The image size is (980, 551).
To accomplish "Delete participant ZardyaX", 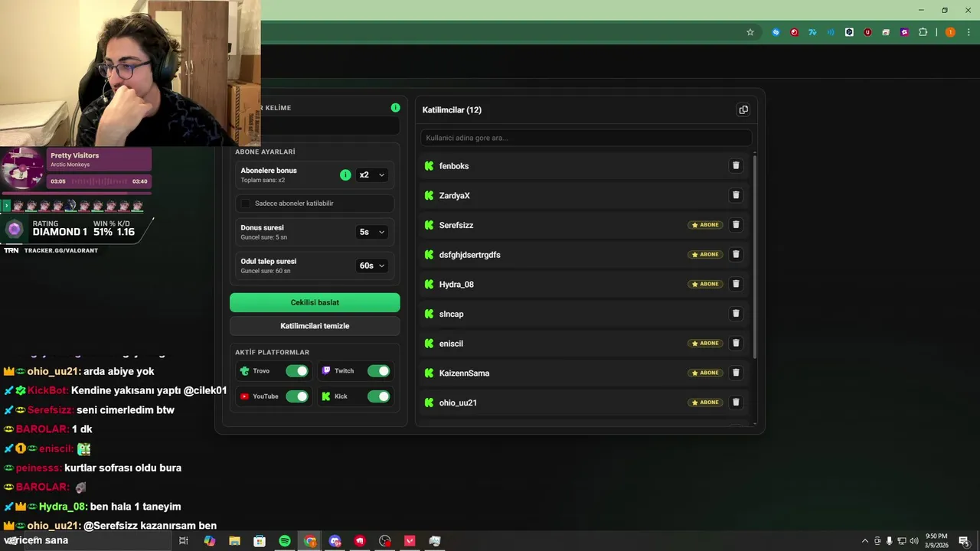I will (736, 195).
